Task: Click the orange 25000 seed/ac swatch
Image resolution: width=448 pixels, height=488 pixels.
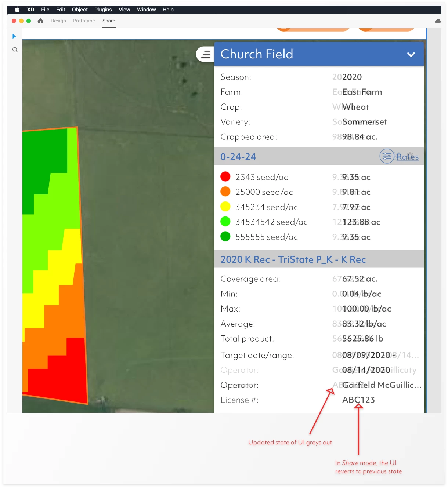Action: tap(225, 192)
